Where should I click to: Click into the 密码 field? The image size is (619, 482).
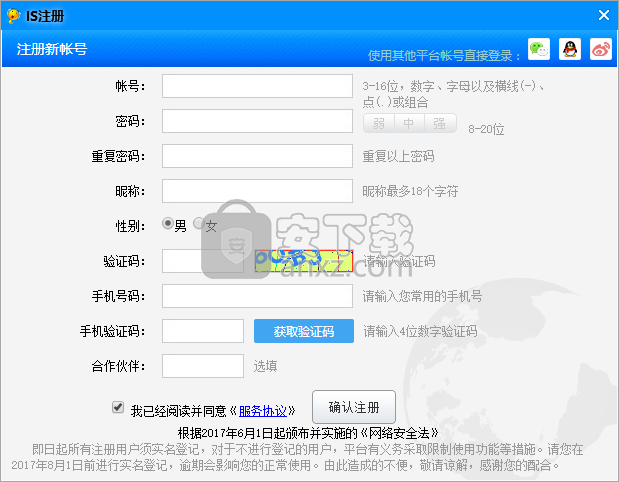(257, 121)
